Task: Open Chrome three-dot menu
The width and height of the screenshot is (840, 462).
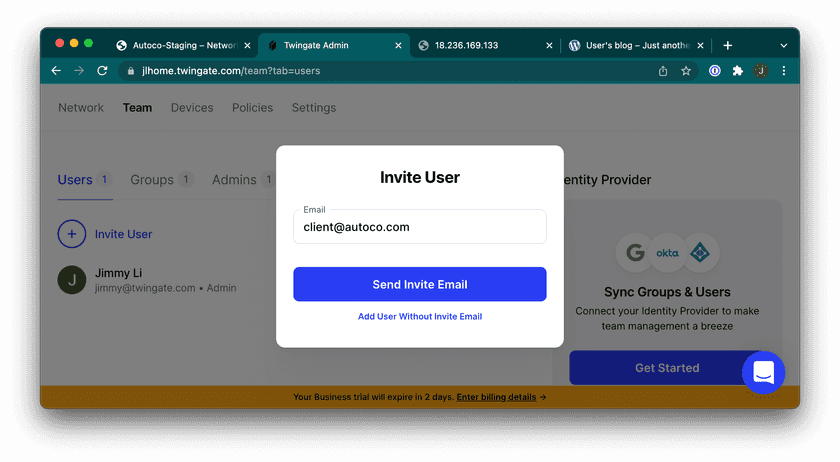Action: (784, 71)
